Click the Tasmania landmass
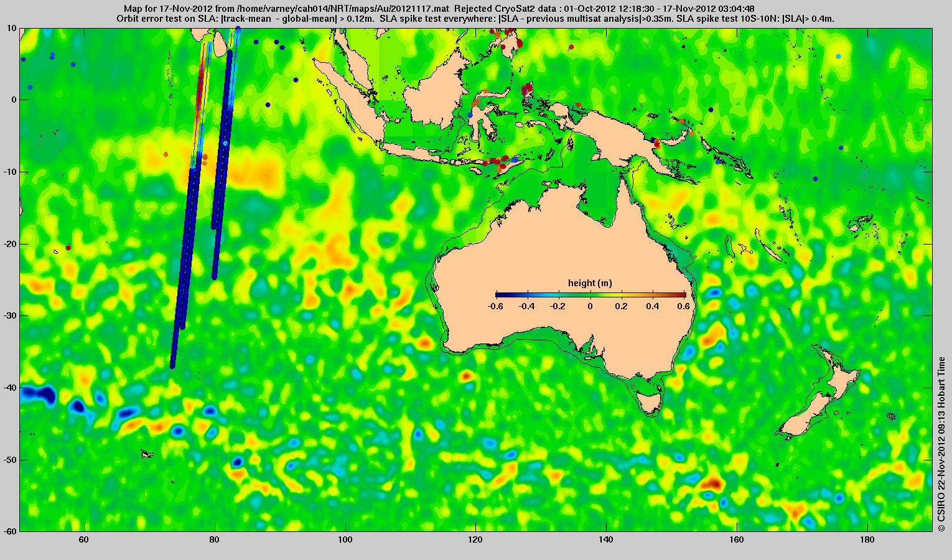The width and height of the screenshot is (952, 560). click(x=650, y=401)
